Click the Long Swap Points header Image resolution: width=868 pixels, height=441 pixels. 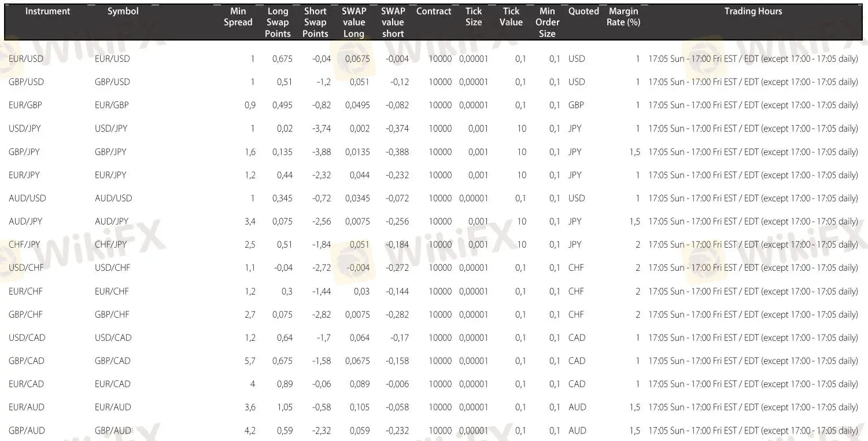click(x=278, y=22)
